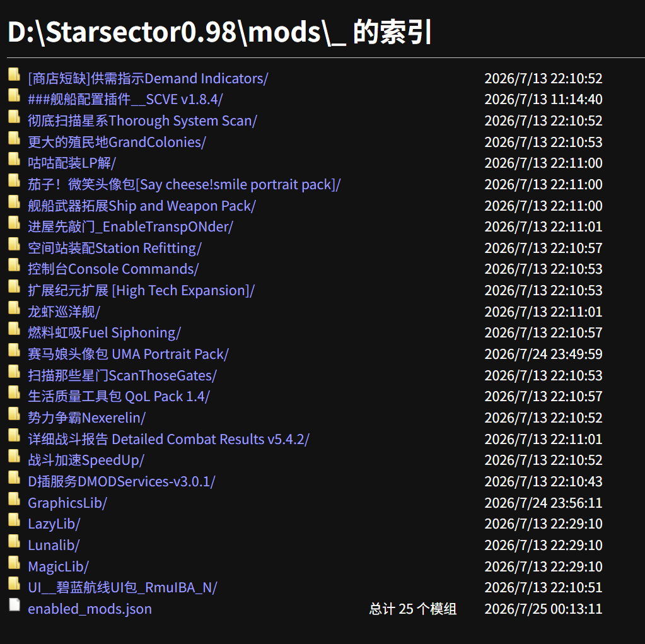Open the Fuel Siphoning folder link

point(104,333)
